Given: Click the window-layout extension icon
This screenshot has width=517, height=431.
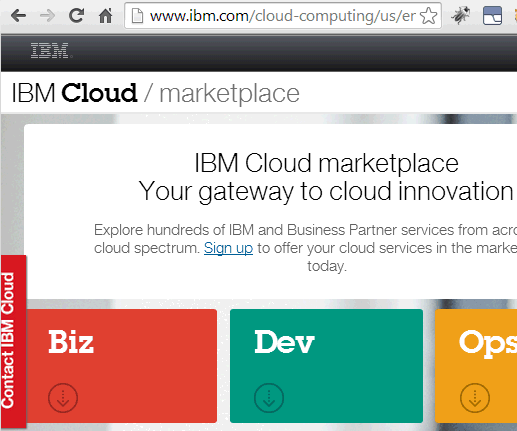Looking at the screenshot, I should click(x=492, y=16).
